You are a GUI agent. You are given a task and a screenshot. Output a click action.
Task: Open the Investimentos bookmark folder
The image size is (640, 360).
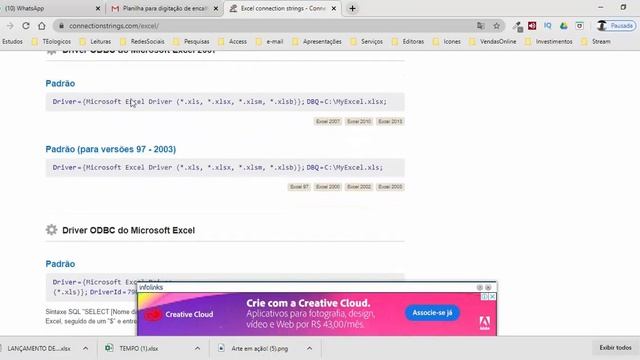(x=549, y=42)
